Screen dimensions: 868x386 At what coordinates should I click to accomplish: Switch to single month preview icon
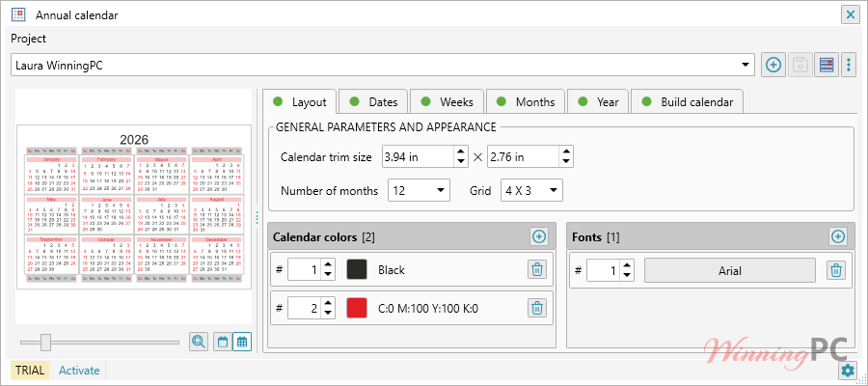pyautogui.click(x=223, y=342)
